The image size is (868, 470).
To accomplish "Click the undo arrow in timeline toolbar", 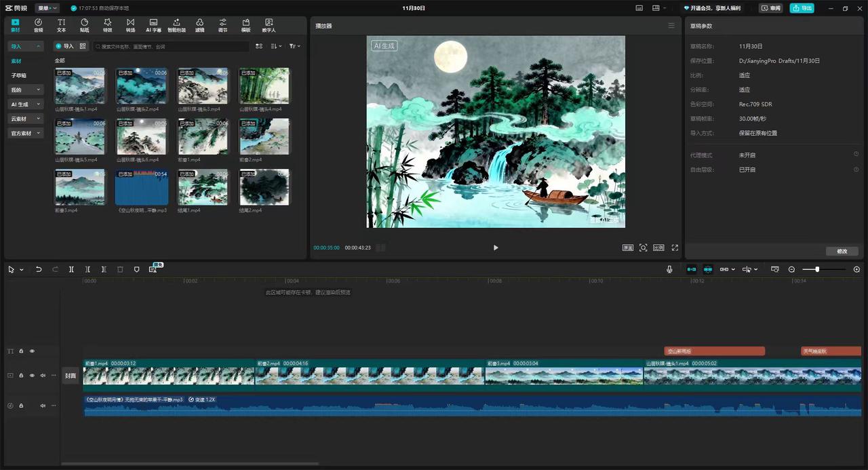I will (x=39, y=269).
